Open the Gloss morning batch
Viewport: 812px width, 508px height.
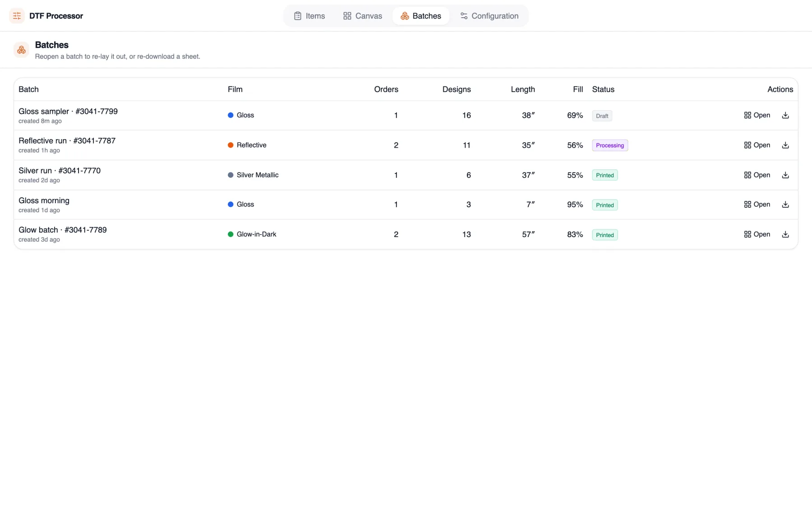click(757, 205)
